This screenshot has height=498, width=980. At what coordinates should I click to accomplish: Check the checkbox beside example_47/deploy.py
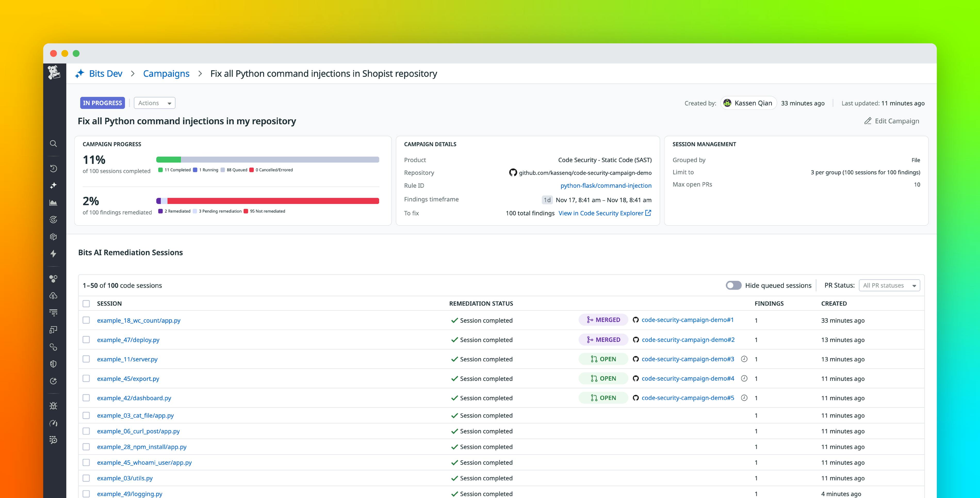[x=86, y=340]
